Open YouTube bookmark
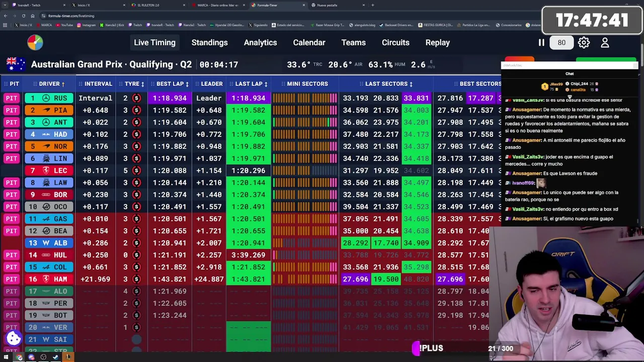 [64, 25]
